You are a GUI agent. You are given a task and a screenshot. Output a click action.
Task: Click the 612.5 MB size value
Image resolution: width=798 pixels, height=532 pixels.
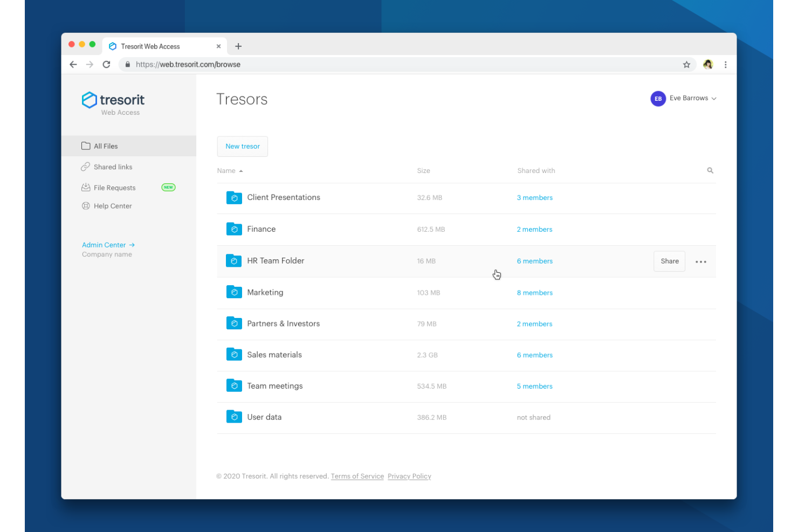pos(431,230)
